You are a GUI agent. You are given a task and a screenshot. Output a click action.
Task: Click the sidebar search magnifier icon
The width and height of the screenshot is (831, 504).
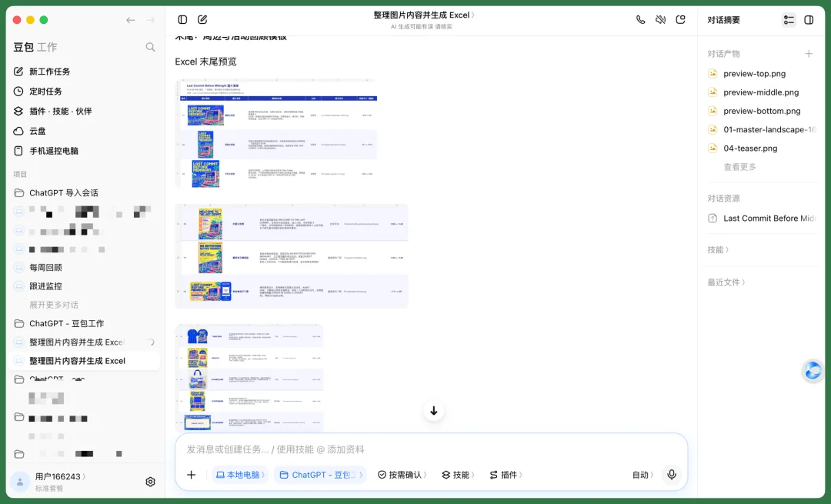tap(151, 47)
